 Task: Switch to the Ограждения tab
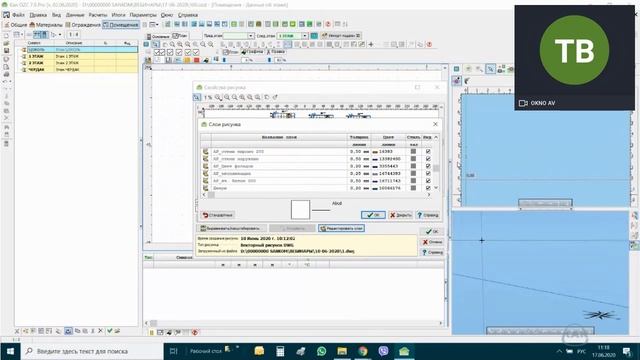(x=83, y=24)
